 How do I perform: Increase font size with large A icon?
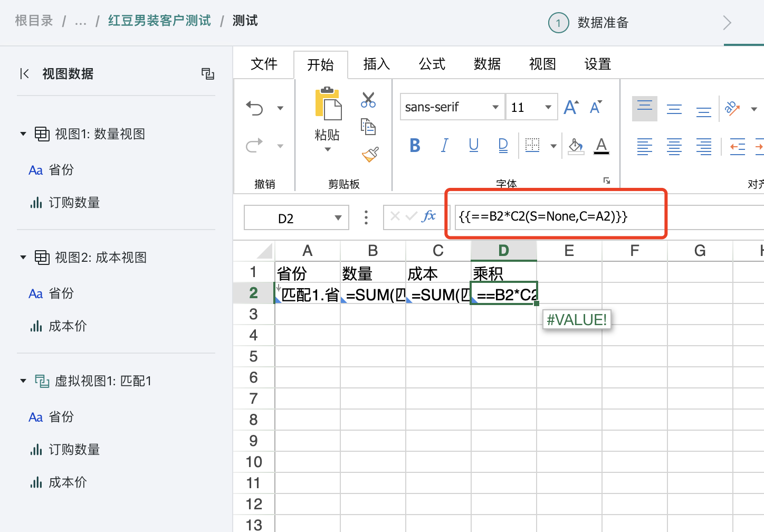point(571,108)
